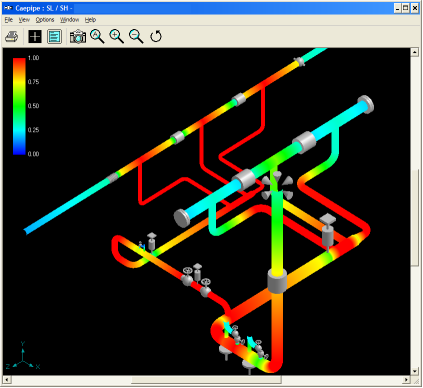This screenshot has width=423, height=388.
Task: Open the File menu
Action: [x=9, y=20]
